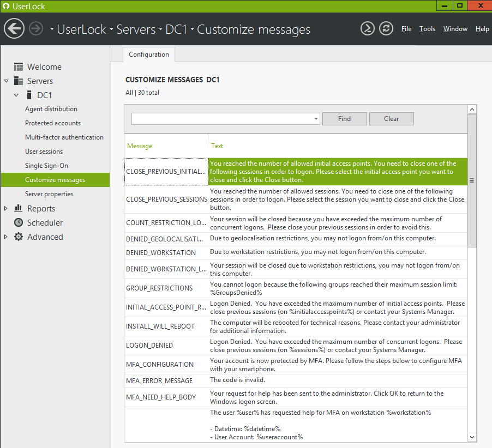
Task: Click the refresh icon in header
Action: tap(386, 28)
